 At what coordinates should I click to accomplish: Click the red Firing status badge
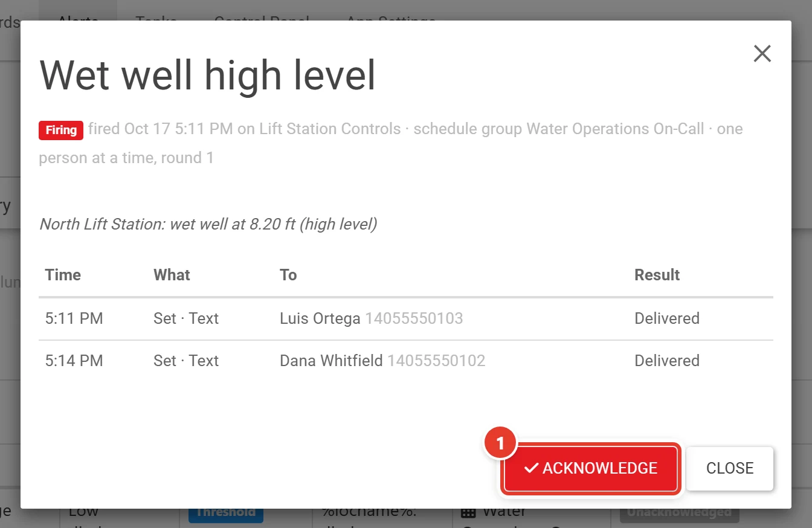pos(61,130)
